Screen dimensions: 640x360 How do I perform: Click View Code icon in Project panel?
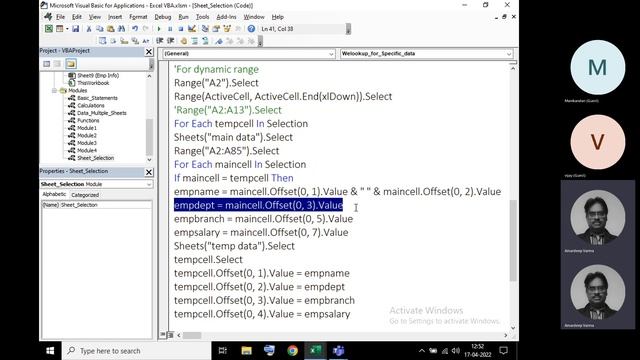[47, 64]
